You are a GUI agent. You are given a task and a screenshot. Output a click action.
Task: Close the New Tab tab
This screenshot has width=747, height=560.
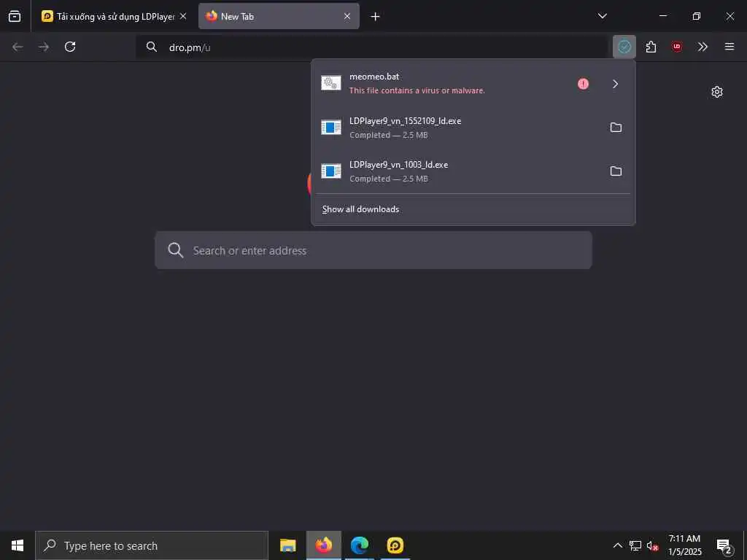coord(347,16)
